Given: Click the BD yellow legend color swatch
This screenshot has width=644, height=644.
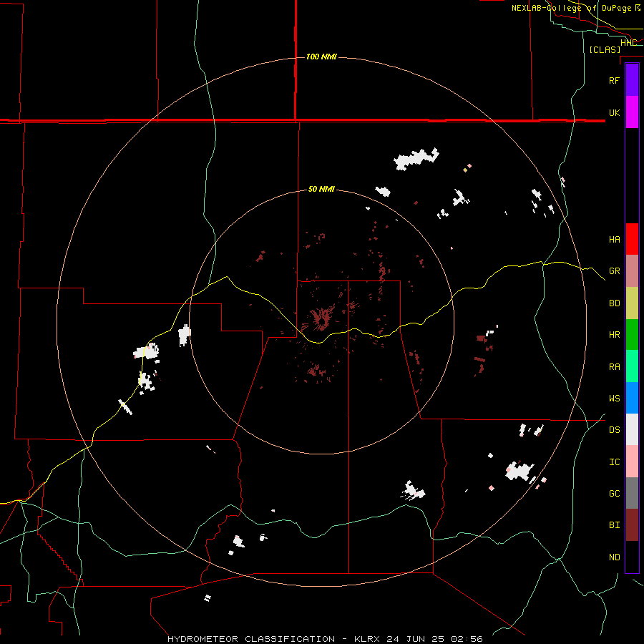Looking at the screenshot, I should point(632,303).
